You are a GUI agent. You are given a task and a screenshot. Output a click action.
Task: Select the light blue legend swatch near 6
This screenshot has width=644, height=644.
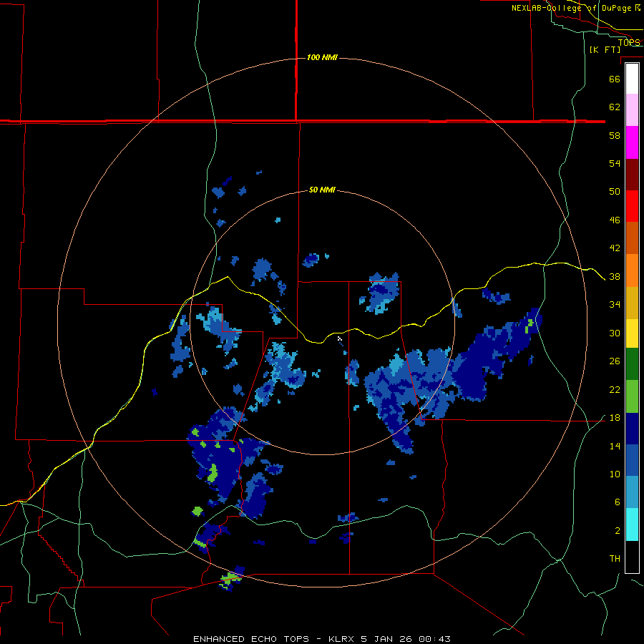[632, 492]
